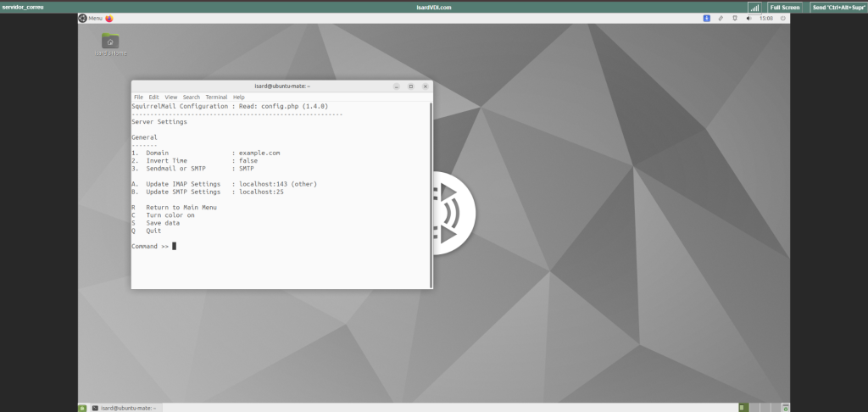Click the Full Screen button
This screenshot has width=868, height=412.
[784, 7]
